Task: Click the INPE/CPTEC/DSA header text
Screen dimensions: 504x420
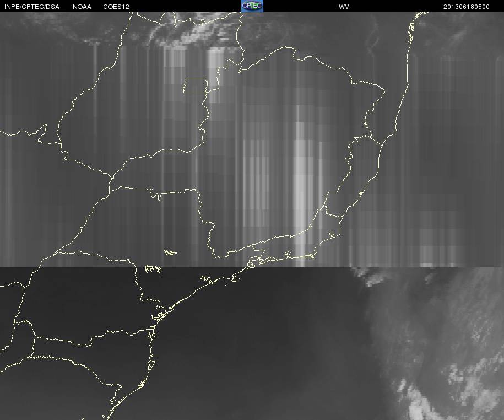Action: click(x=32, y=7)
